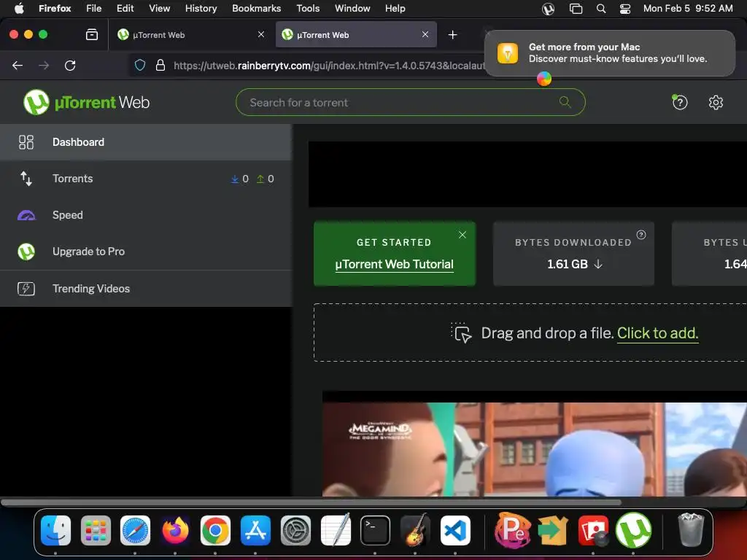Click the Bytes Downloaded info icon
The image size is (747, 560).
641,235
